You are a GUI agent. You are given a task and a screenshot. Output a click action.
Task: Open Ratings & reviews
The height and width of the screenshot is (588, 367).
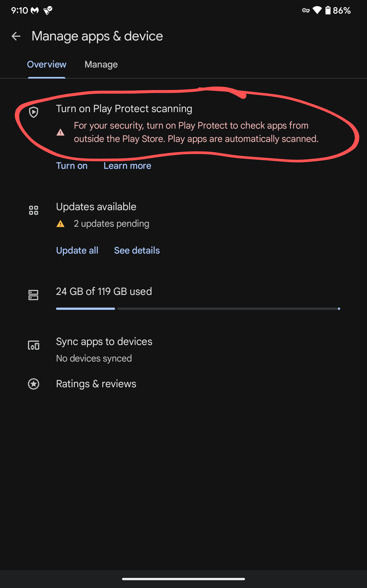(x=96, y=384)
